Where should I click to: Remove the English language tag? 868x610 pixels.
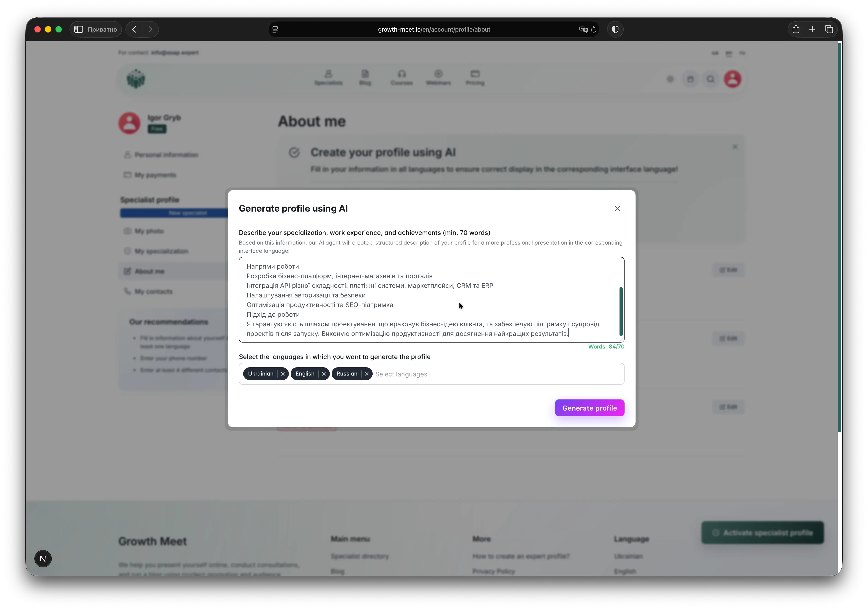[324, 374]
